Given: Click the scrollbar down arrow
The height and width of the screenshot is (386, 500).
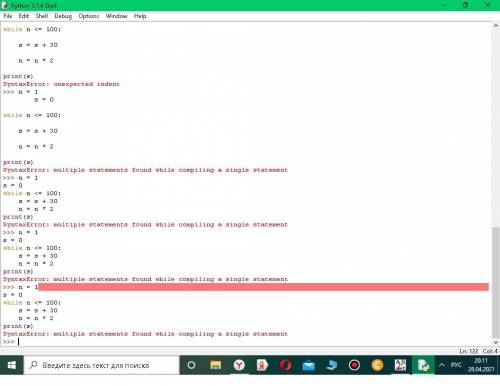Looking at the screenshot, I should (496, 342).
